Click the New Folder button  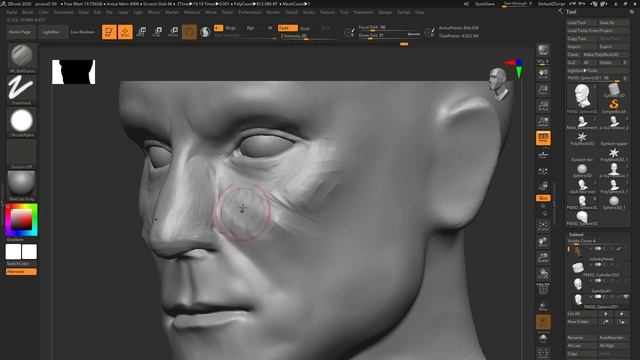tap(582, 322)
